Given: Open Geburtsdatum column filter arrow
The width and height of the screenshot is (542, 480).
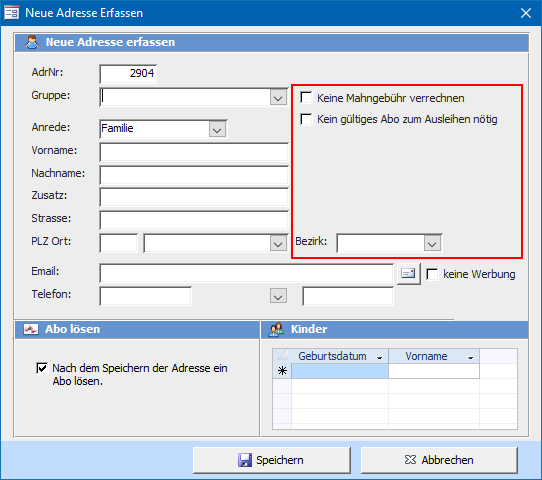Looking at the screenshot, I should coord(380,358).
